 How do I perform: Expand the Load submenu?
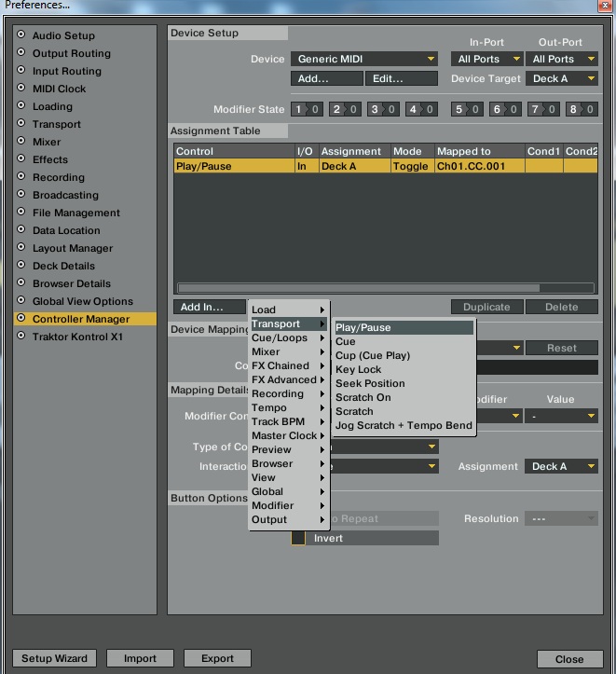288,309
